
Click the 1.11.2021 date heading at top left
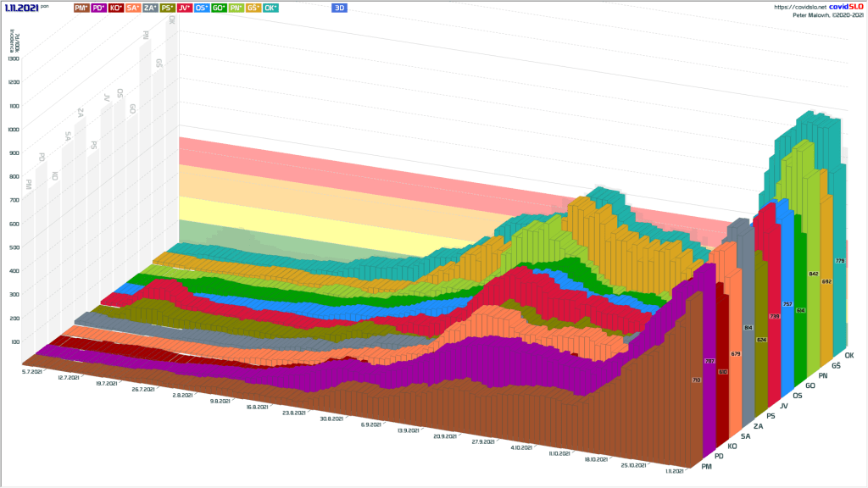pos(20,7)
